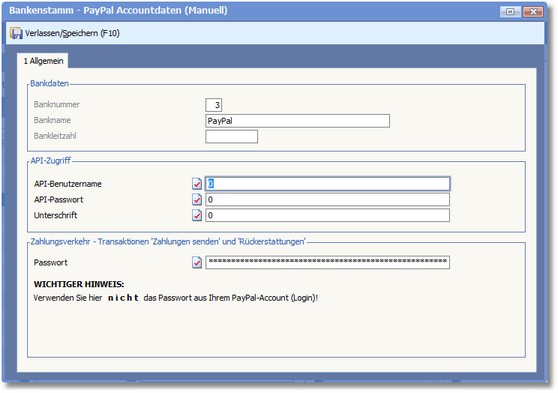The image size is (558, 393).
Task: Focus the API-Benutzername input field
Action: (x=328, y=184)
